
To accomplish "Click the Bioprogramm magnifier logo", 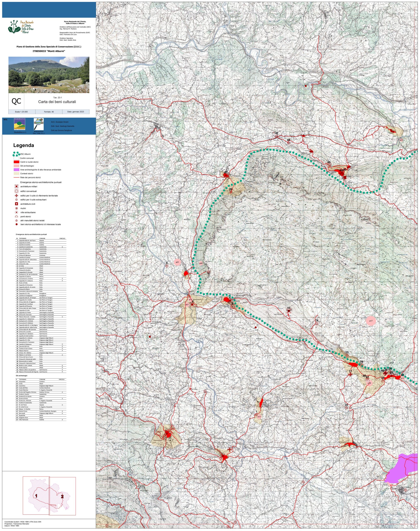I will coord(39,124).
